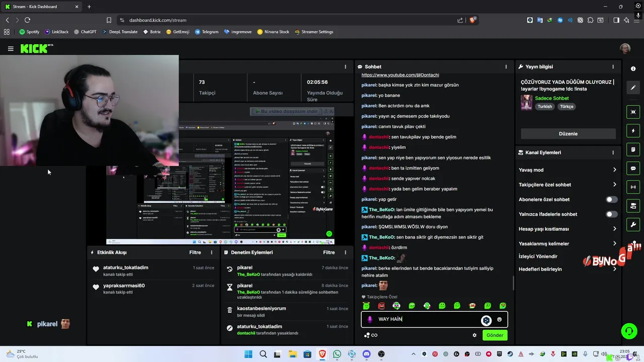Open the three-dot menu of Etkinlik Akışı
Screen dimensions: 644x362
pyautogui.click(x=211, y=252)
